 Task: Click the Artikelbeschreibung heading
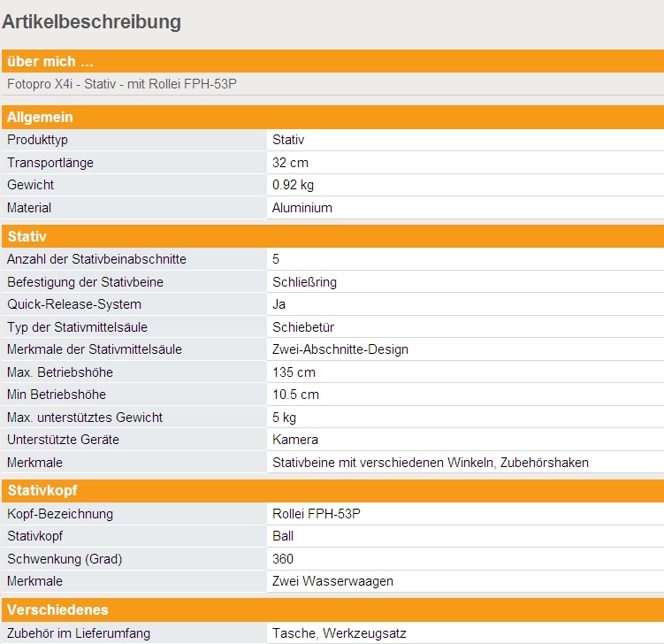pos(92,22)
